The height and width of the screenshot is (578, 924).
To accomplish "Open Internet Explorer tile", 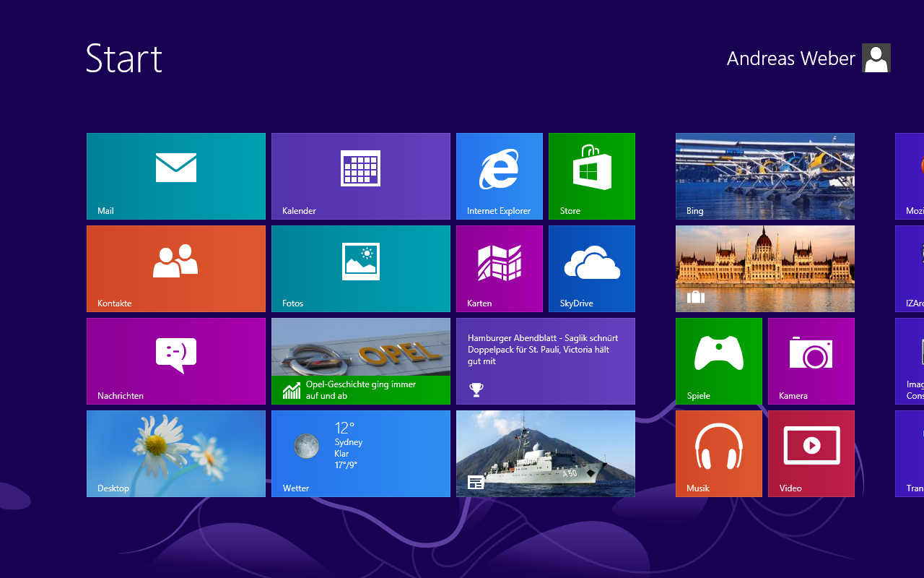I will [x=500, y=176].
